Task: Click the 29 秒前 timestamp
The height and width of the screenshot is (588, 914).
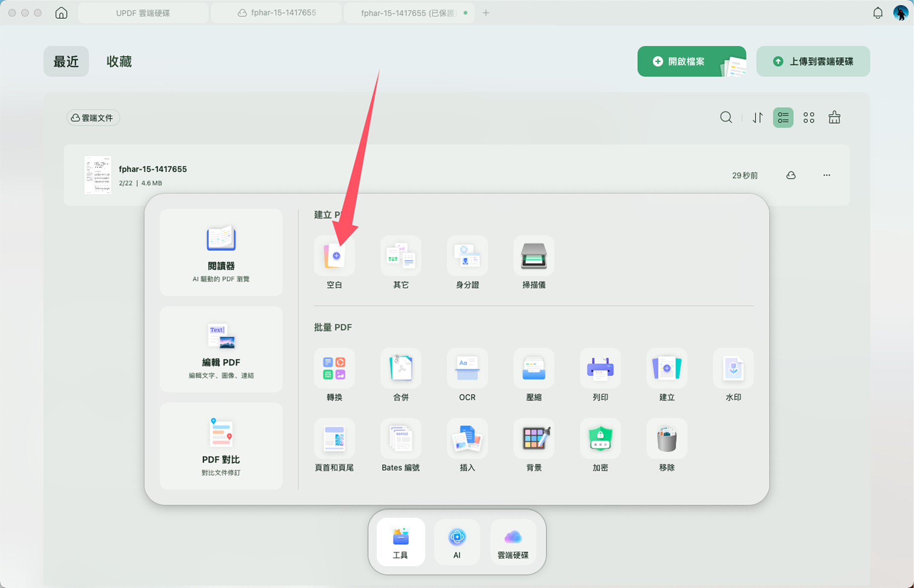Action: tap(745, 176)
